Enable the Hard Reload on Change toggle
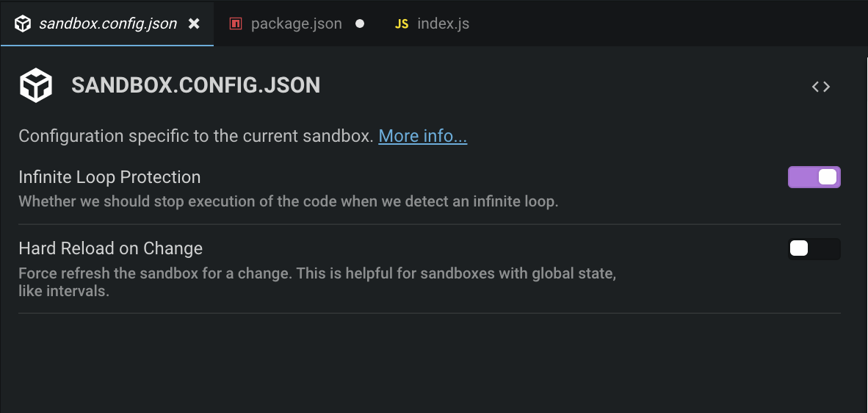 click(x=814, y=248)
